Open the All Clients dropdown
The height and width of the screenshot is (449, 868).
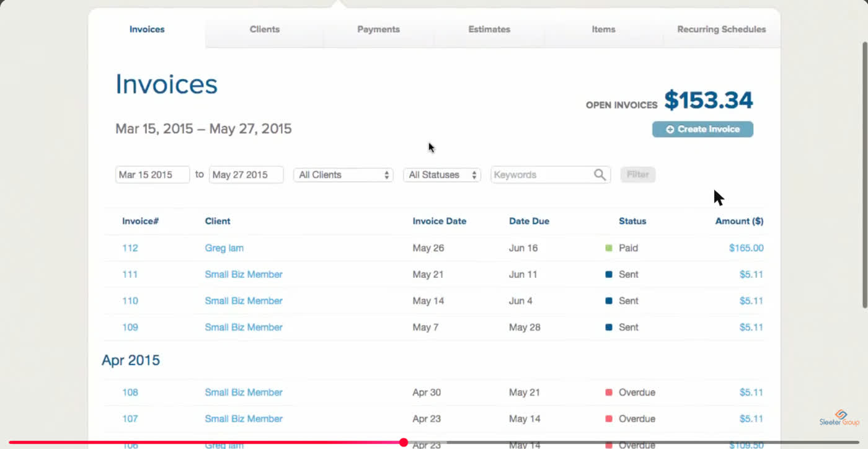(x=343, y=175)
